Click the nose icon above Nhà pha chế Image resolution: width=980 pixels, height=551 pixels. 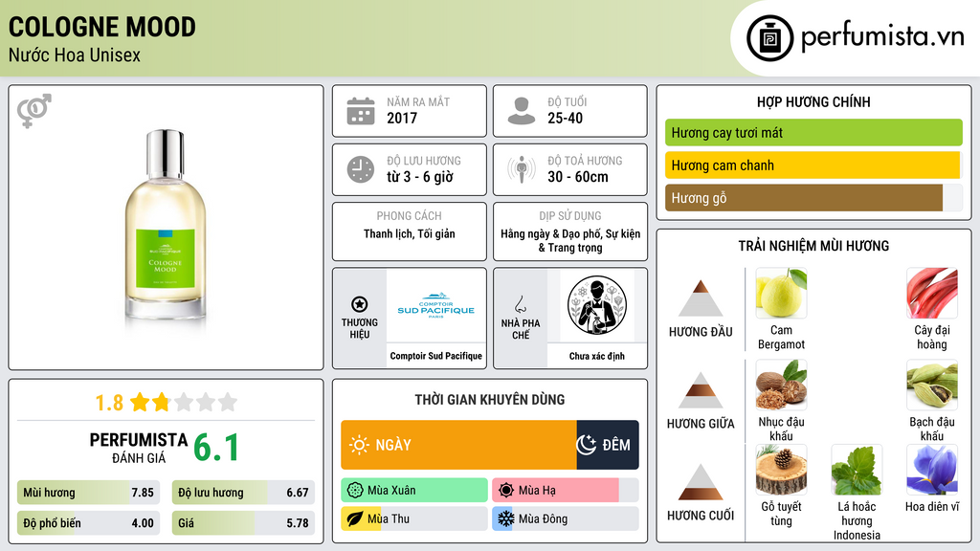pos(520,304)
